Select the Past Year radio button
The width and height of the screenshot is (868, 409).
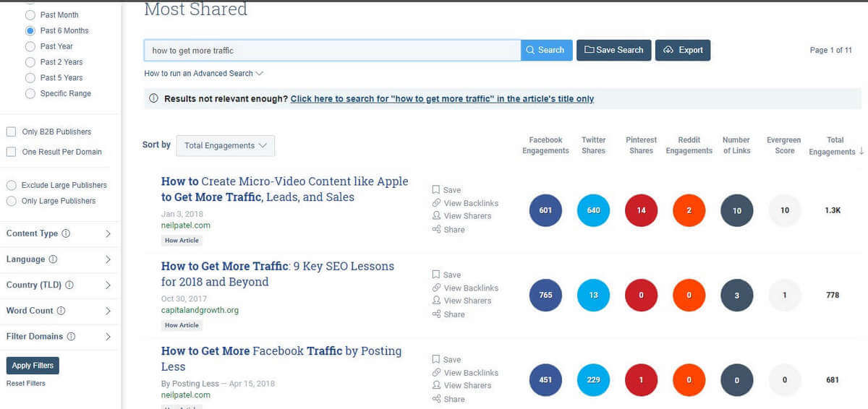(30, 46)
